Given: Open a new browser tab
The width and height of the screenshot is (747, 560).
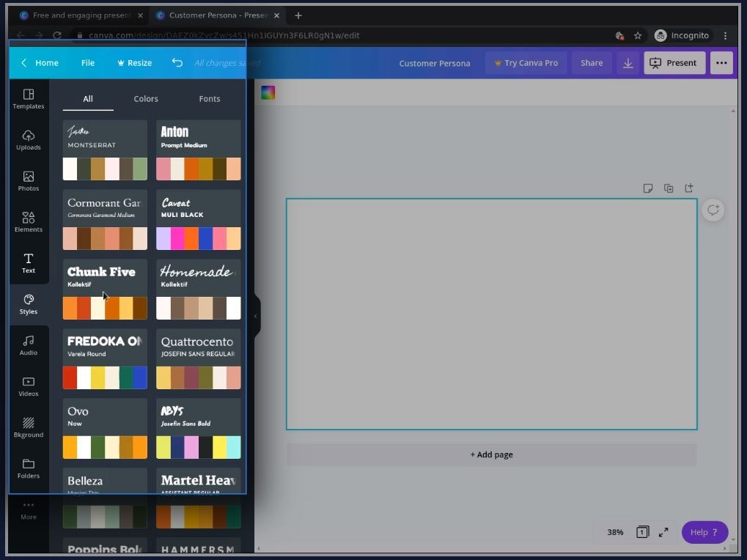Looking at the screenshot, I should [298, 15].
